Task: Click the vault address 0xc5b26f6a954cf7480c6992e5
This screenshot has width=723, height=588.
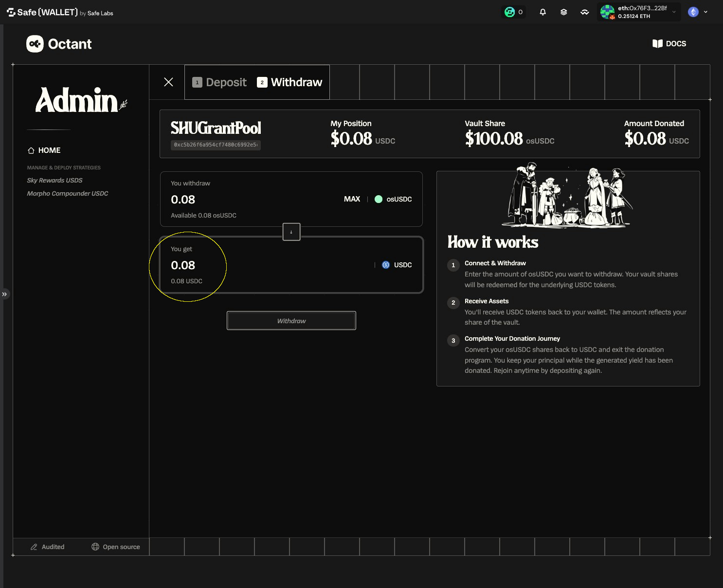Action: click(x=216, y=145)
